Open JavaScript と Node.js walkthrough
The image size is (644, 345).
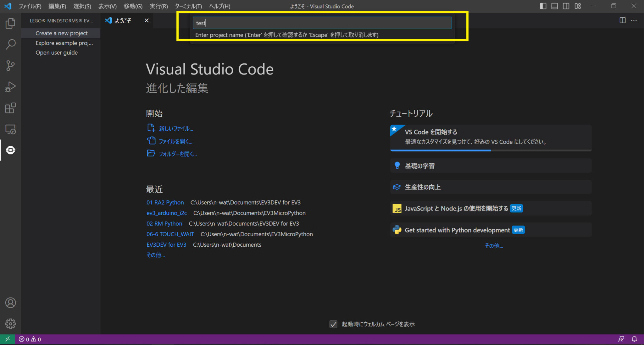coord(491,209)
